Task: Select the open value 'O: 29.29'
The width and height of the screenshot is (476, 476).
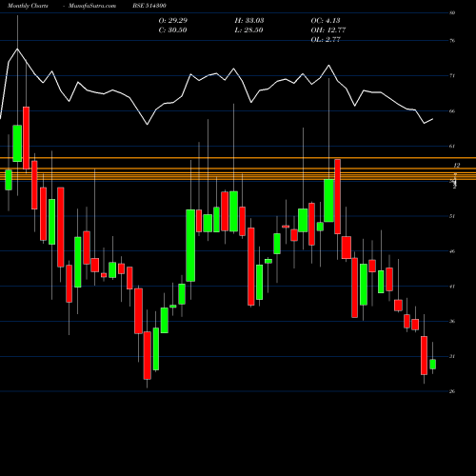Action: click(173, 20)
